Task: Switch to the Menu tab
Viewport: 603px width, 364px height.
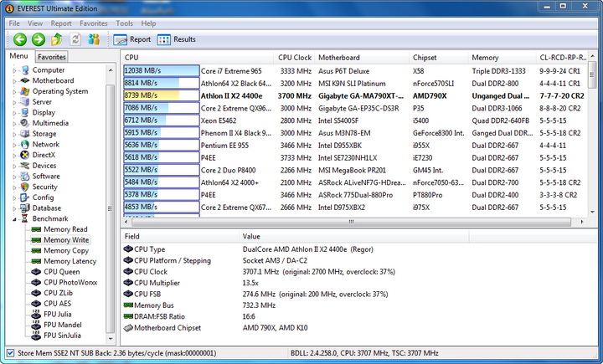Action: (18, 56)
